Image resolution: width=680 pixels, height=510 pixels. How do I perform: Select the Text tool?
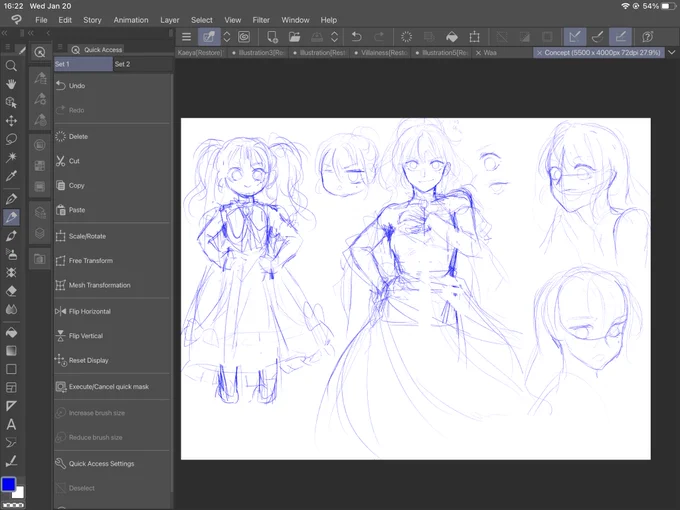(x=11, y=424)
